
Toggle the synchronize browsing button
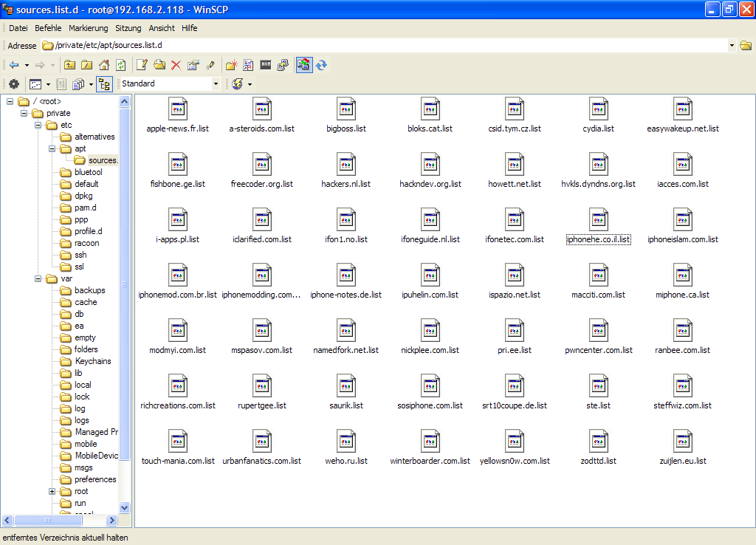(x=303, y=65)
